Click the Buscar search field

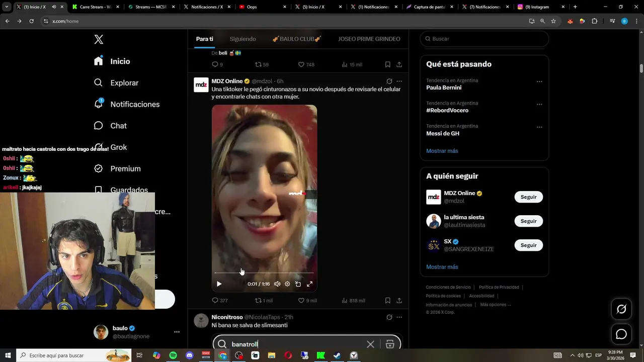485,39
